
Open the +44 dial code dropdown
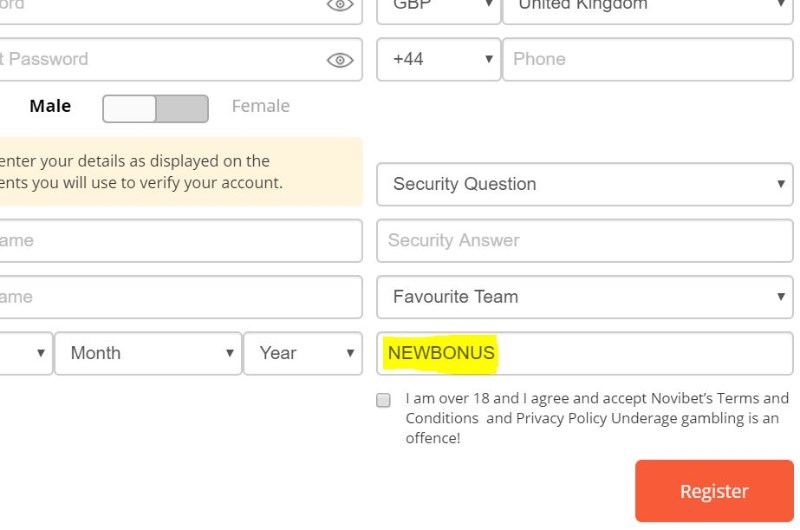click(438, 59)
